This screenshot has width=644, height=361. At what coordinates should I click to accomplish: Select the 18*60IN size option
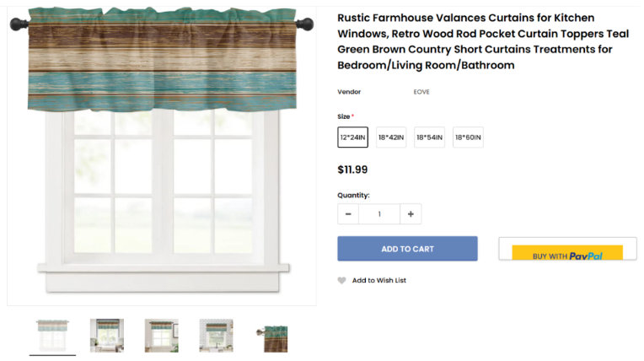point(468,137)
